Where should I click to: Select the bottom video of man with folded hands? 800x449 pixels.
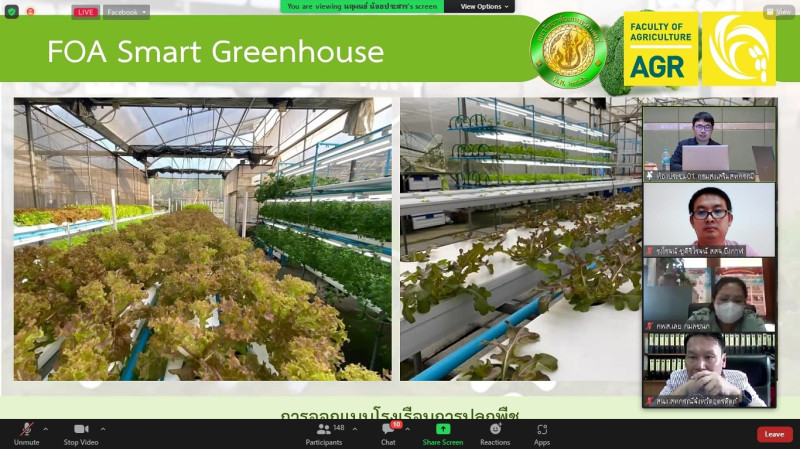(709, 369)
